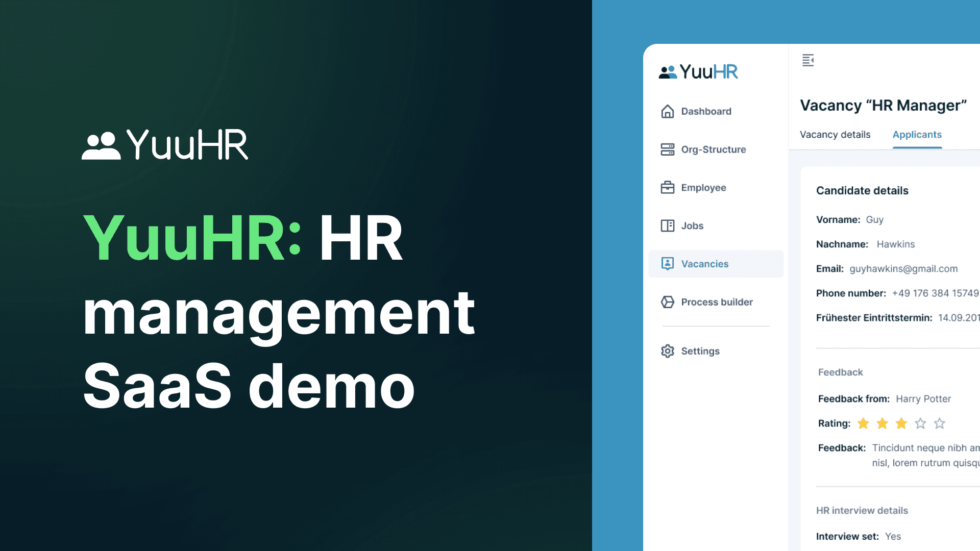Image resolution: width=980 pixels, height=551 pixels.
Task: Click the phone number field value
Action: [x=935, y=293]
